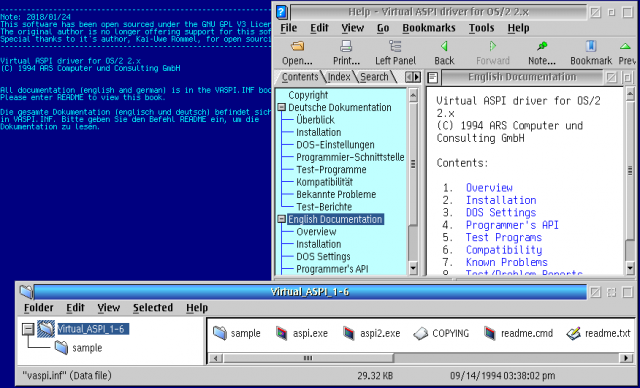Click the file list horizontal scrollbar thumb
640x388 pixels.
pyautogui.click(x=308, y=358)
